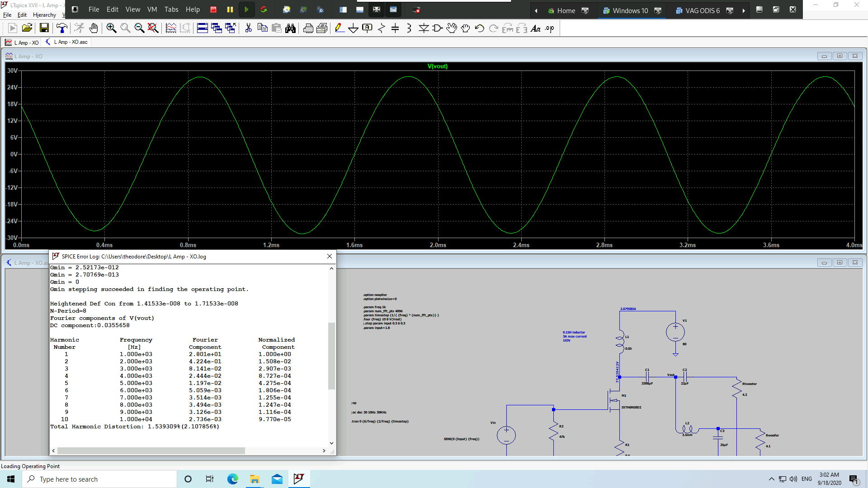
Task: Suspend the VM with the yellow pause button
Action: (x=230, y=9)
